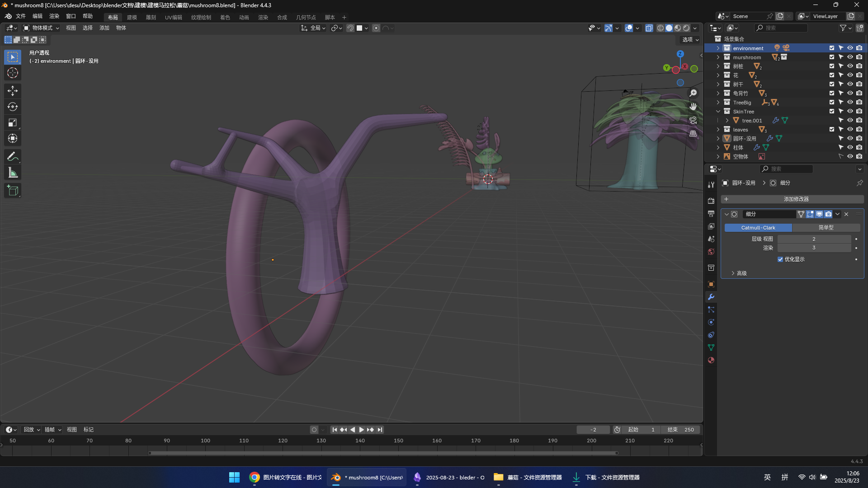Image resolution: width=868 pixels, height=488 pixels.
Task: Select the 简单型 subdivision type
Action: pyautogui.click(x=826, y=228)
